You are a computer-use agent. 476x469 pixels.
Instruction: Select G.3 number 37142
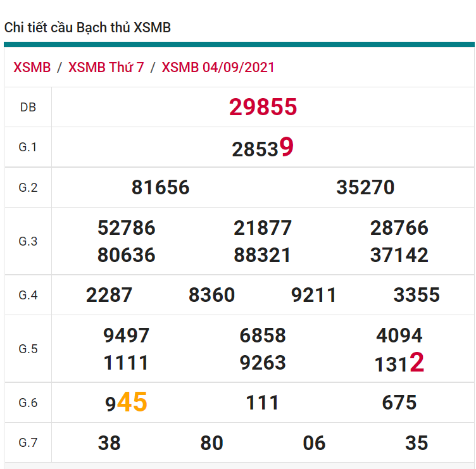[x=399, y=255]
